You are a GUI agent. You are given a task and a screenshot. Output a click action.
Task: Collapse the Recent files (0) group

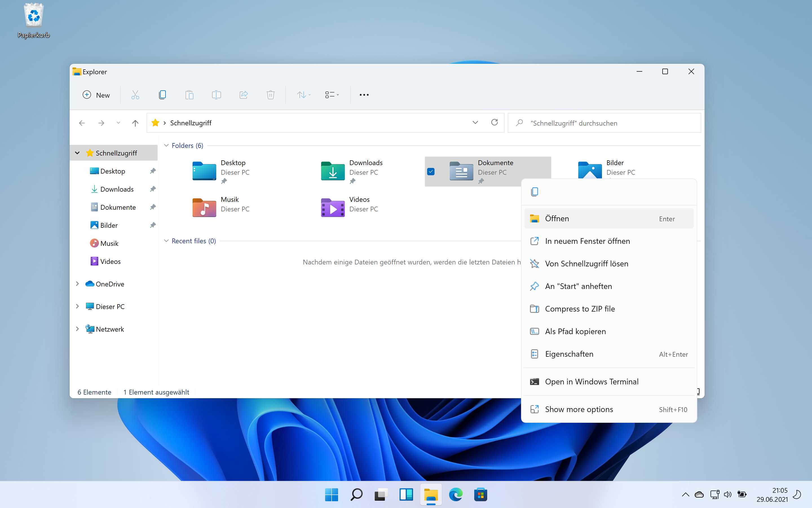click(166, 241)
